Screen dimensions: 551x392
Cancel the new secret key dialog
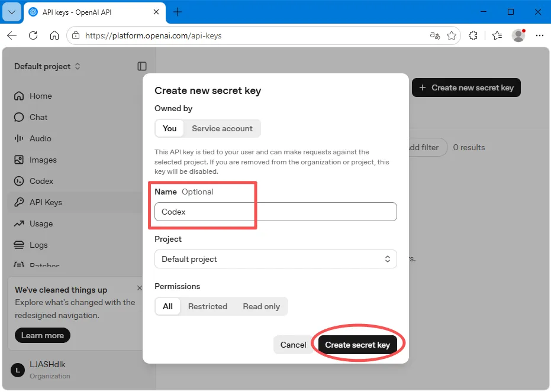point(293,345)
